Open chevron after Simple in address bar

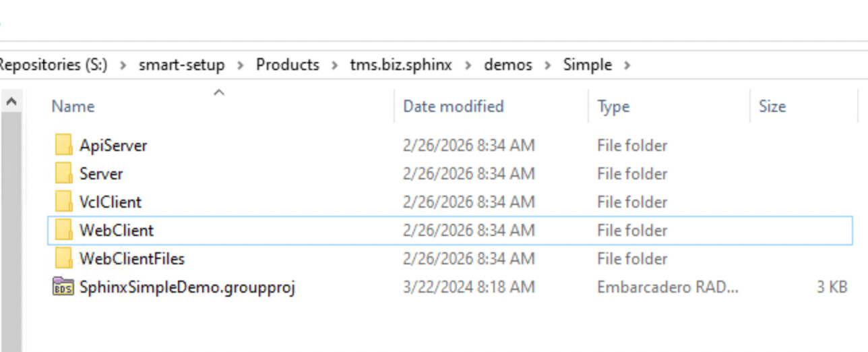(x=627, y=65)
